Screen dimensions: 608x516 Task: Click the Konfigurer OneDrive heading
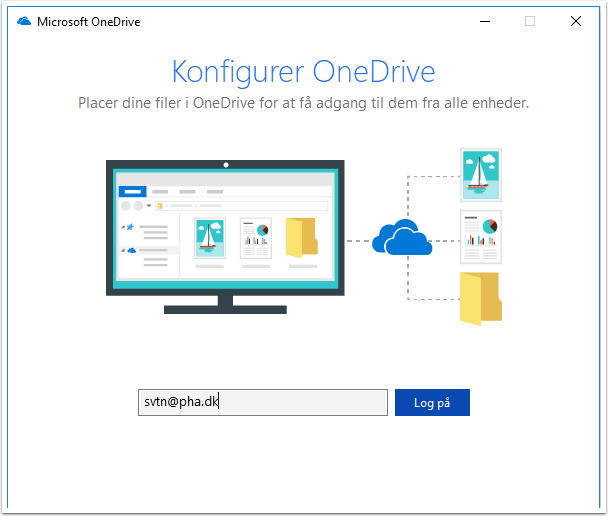(x=304, y=72)
